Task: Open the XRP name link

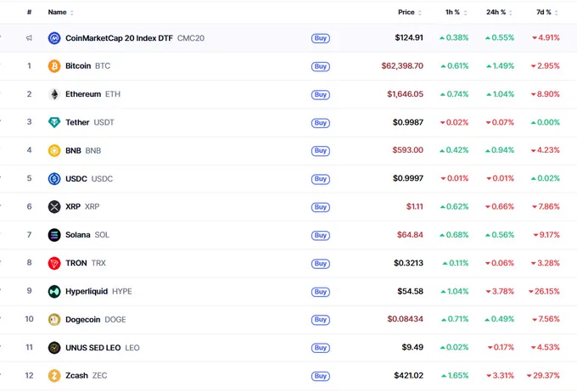Action: (x=82, y=206)
